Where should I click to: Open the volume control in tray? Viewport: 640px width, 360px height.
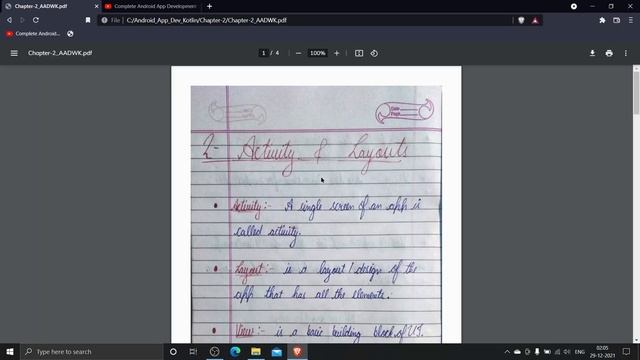567,351
